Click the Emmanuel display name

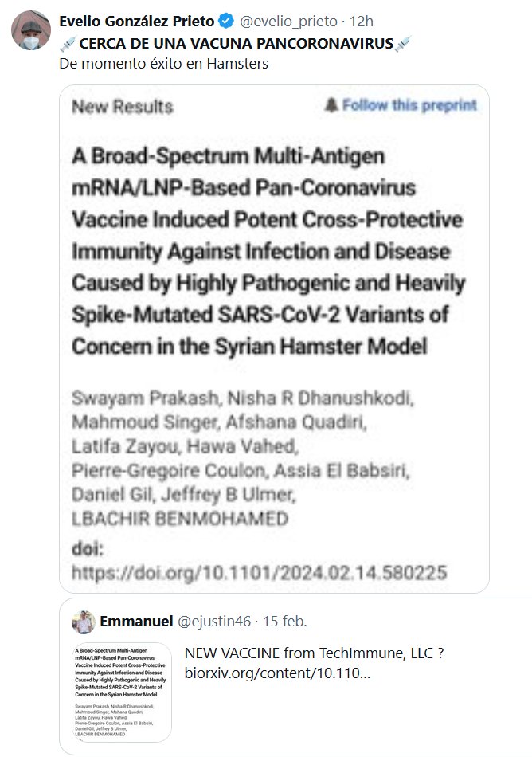[x=134, y=621]
